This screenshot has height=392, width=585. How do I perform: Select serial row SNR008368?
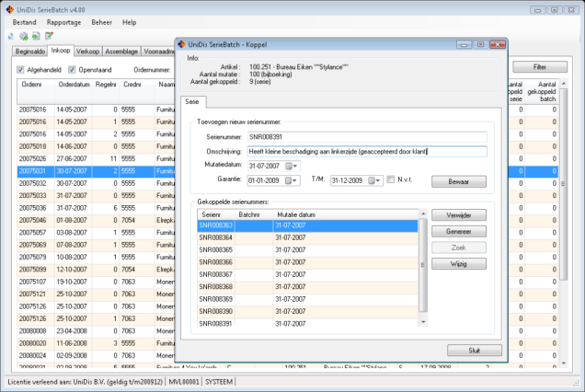click(x=307, y=287)
